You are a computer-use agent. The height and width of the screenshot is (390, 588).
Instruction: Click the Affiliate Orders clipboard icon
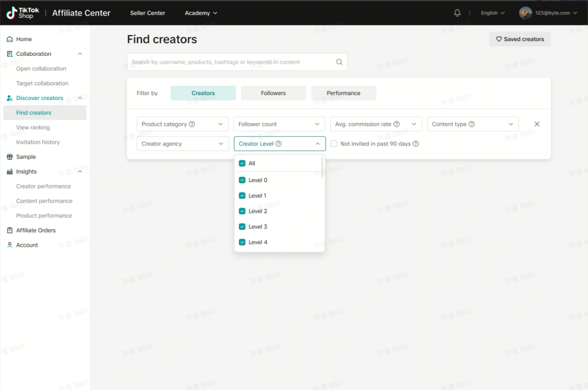click(10, 230)
